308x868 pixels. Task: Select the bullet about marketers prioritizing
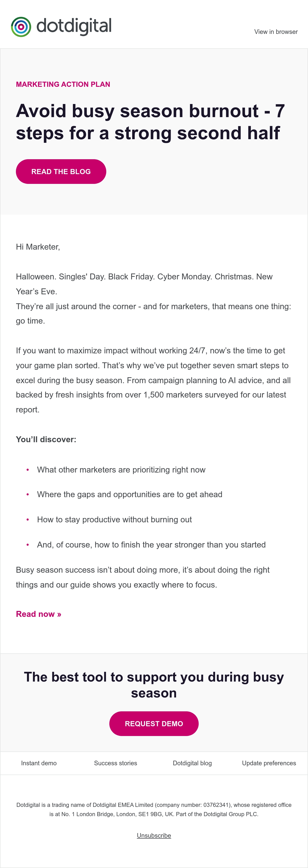(x=121, y=470)
